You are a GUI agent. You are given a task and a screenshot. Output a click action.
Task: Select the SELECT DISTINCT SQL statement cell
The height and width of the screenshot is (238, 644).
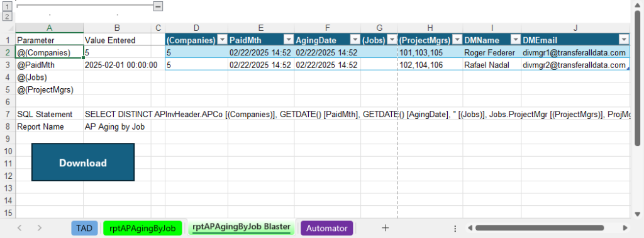point(117,114)
